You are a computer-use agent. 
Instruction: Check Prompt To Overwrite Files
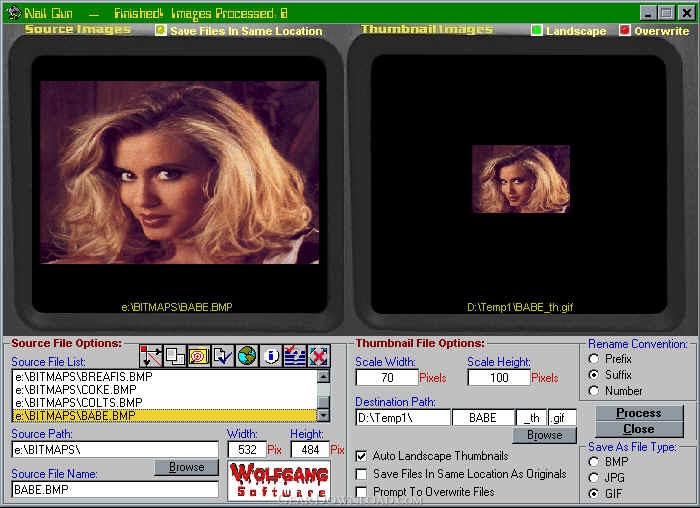pyautogui.click(x=361, y=492)
